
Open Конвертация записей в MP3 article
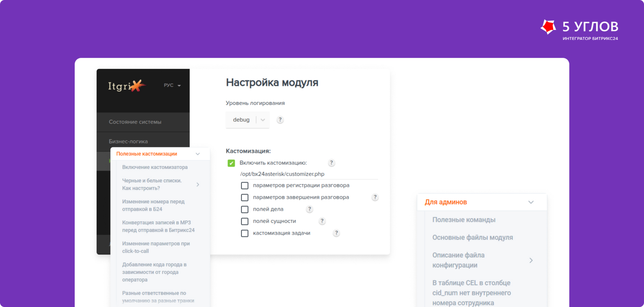pos(158,227)
